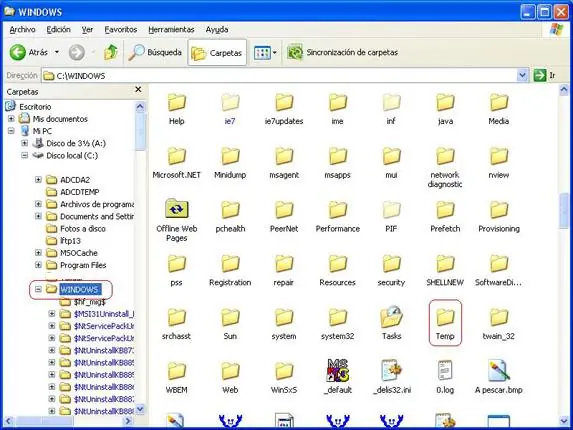573x430 pixels.
Task: Collapse the Mi PC tree node
Action: coord(11,131)
